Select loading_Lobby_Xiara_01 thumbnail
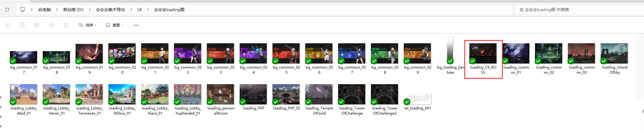Image resolution: width=644 pixels, height=132 pixels. pyautogui.click(x=155, y=94)
